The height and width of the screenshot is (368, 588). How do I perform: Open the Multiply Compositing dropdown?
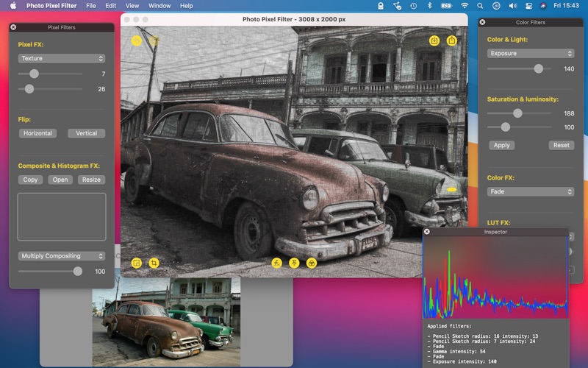[62, 255]
